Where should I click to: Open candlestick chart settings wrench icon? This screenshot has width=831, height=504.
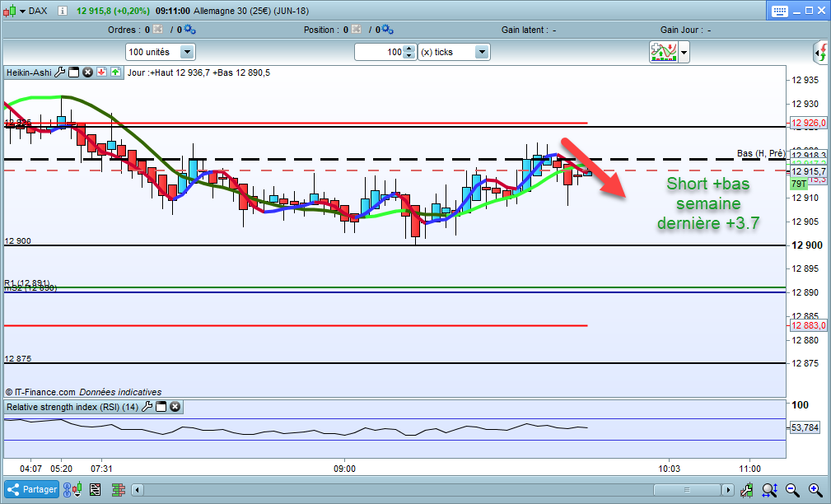tap(746, 490)
